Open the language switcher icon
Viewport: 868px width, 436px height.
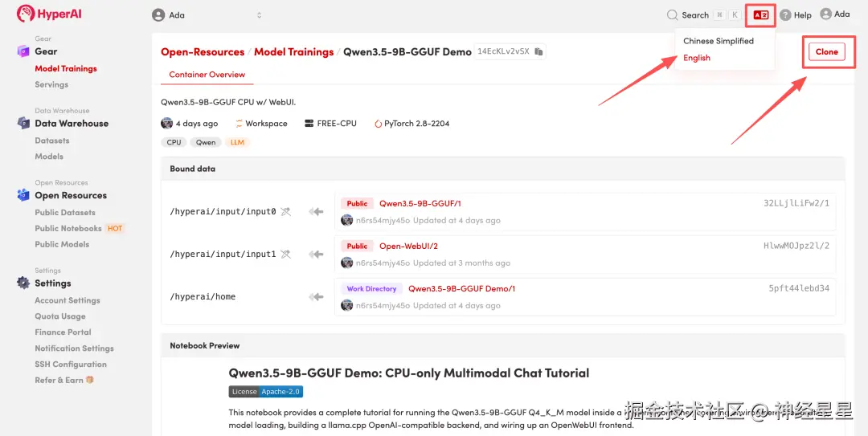[x=760, y=15]
